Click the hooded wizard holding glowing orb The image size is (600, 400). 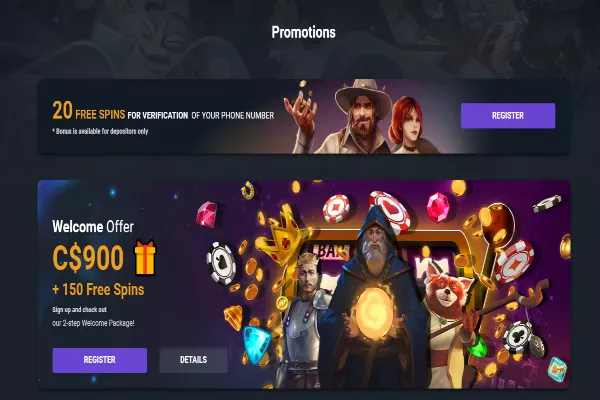click(377, 299)
